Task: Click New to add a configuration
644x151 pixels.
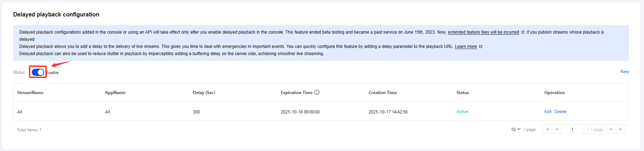Action: 624,72
